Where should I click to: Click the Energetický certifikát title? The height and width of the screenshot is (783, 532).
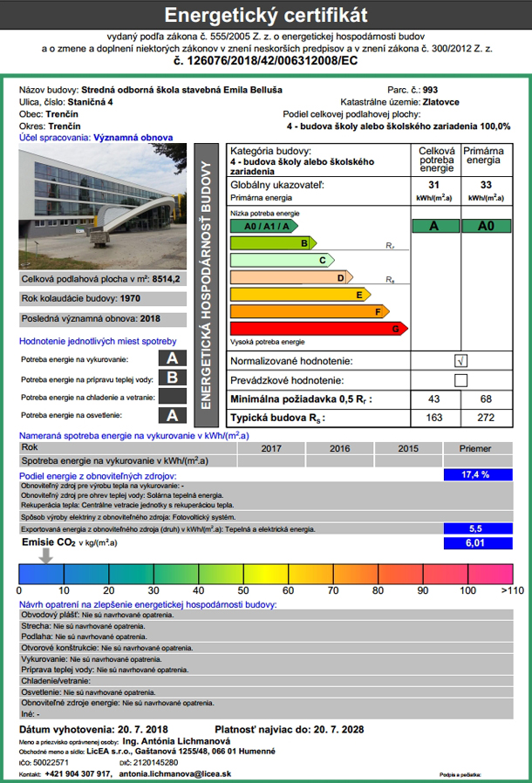(x=266, y=15)
